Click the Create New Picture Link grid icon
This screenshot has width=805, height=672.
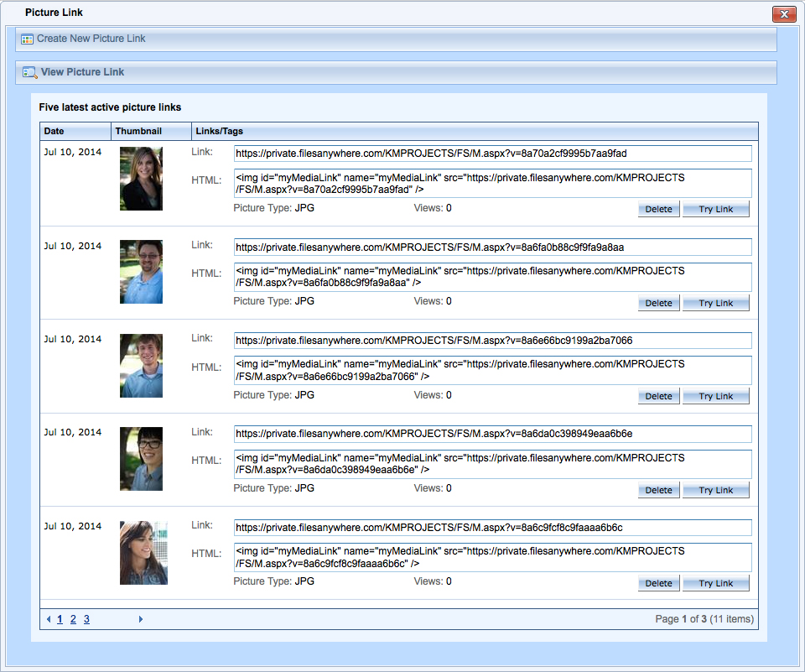[27, 39]
